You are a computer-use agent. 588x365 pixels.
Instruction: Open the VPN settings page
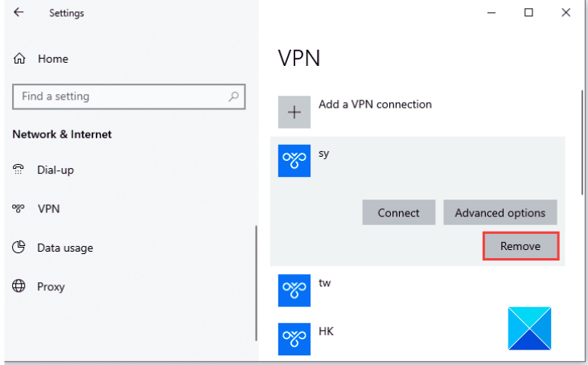click(48, 209)
